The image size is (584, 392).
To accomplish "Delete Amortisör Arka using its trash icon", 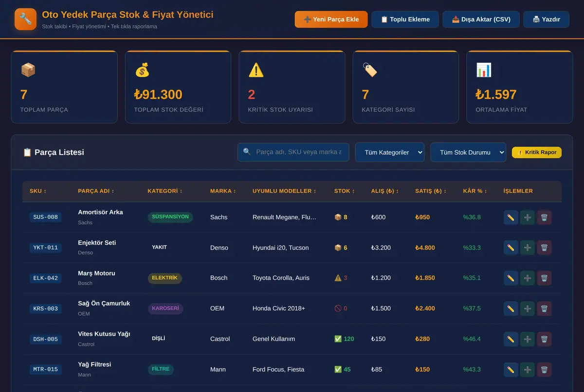I will [544, 217].
